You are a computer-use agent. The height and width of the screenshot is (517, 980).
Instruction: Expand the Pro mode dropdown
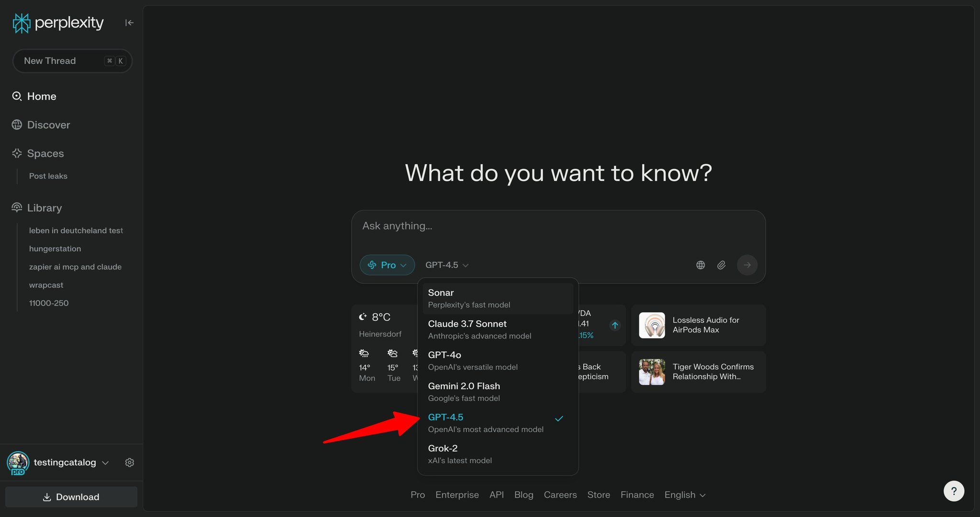(387, 265)
